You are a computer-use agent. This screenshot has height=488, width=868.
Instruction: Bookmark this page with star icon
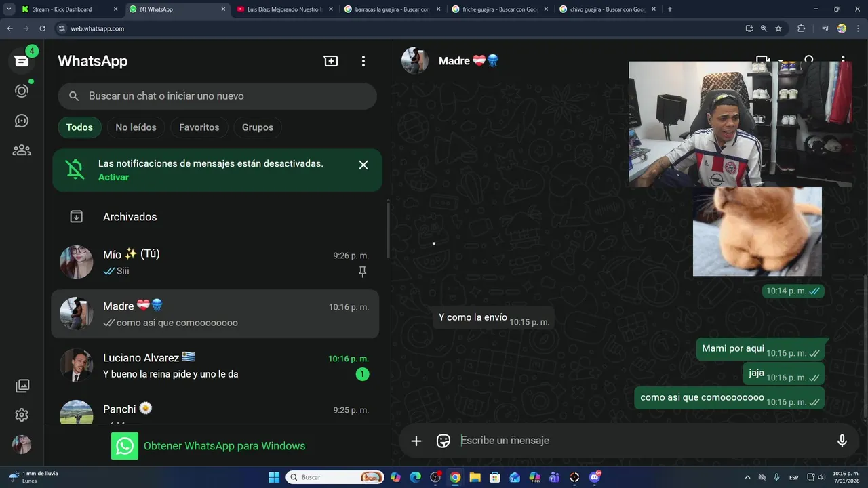click(778, 28)
